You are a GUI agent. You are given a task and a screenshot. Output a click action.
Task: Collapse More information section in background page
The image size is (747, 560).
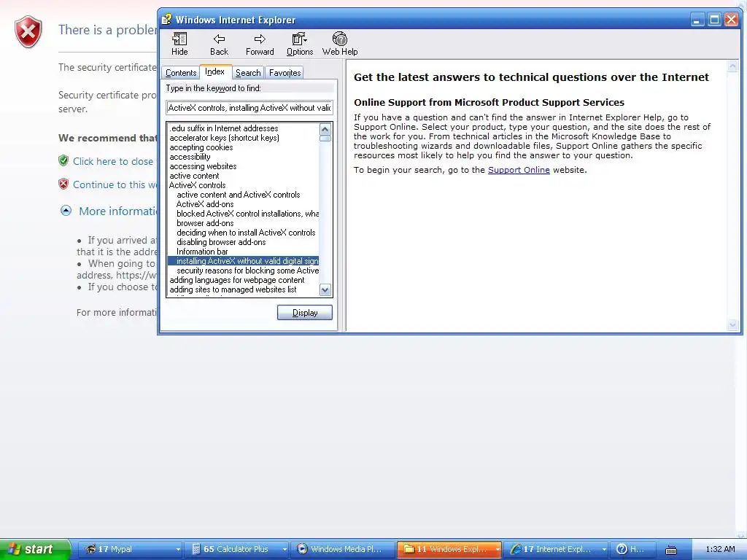[x=66, y=211]
